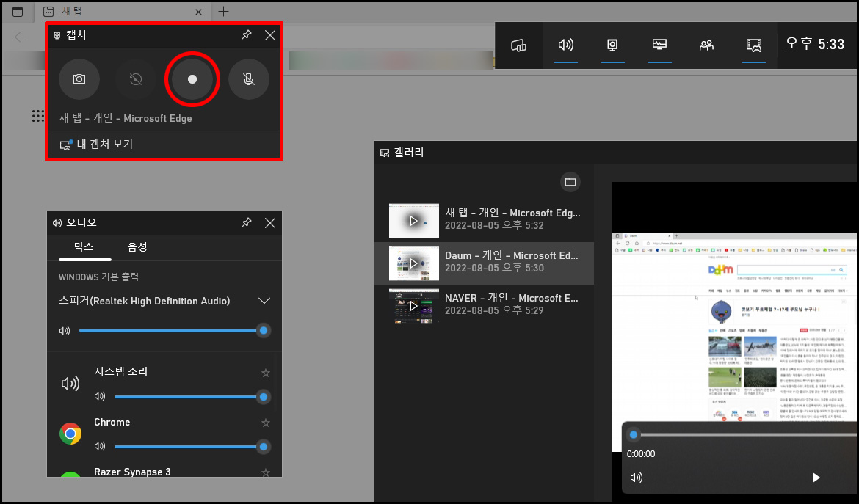Pin the Audio widget
The width and height of the screenshot is (859, 504).
point(247,223)
